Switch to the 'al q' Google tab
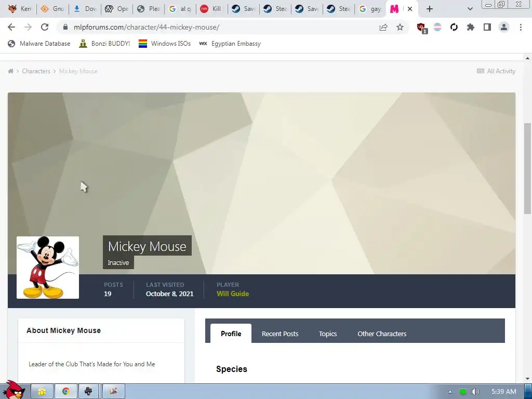This screenshot has width=532, height=399. 180,9
